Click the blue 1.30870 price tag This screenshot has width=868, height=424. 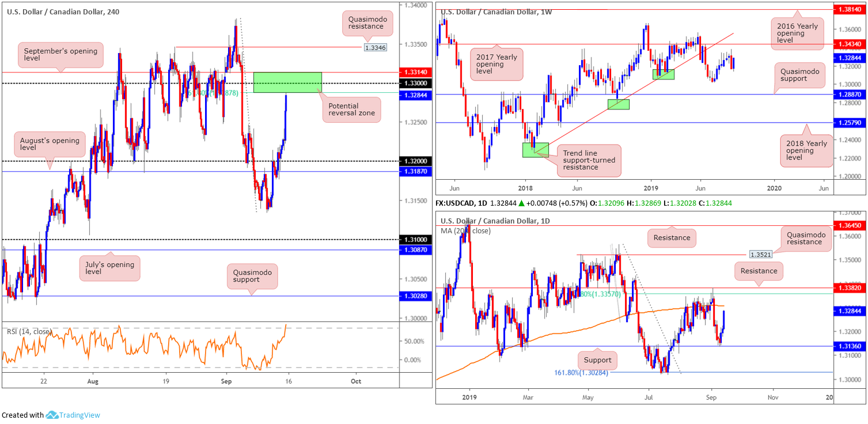pos(416,249)
